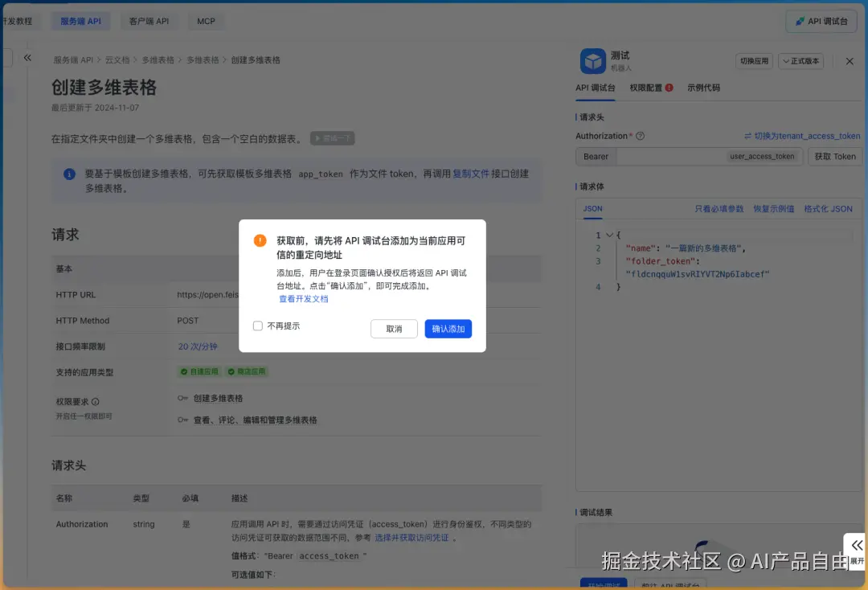Open the 正式版本 version dropdown
Screen dimensions: 868x590
800,61
